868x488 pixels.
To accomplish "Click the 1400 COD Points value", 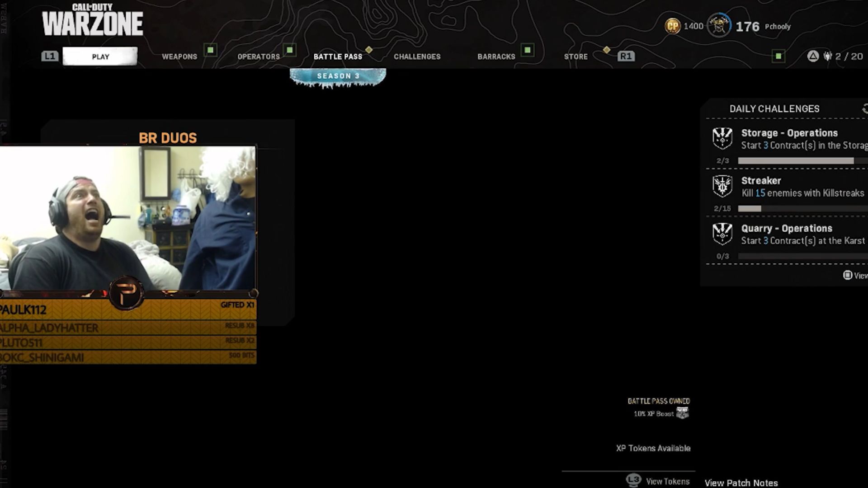I will 693,26.
